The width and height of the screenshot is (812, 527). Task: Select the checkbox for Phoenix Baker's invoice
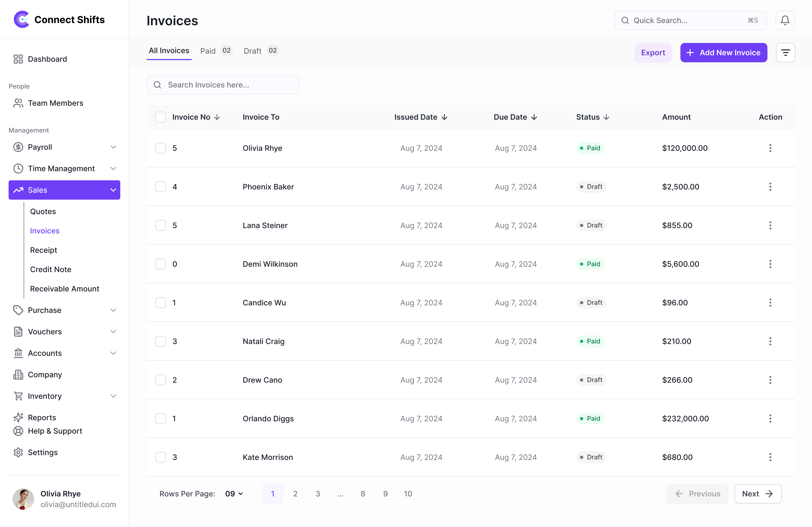[x=160, y=186]
